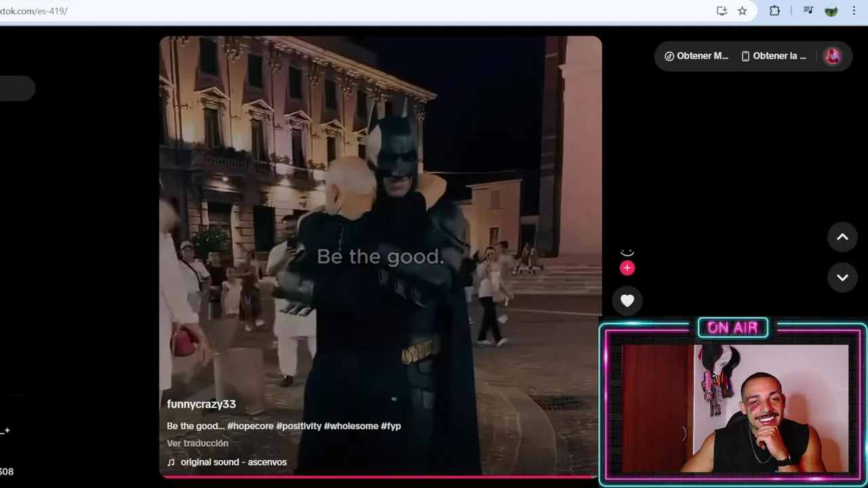Image resolution: width=868 pixels, height=488 pixels.
Task: Click the TikTok search field on the left
Action: click(x=17, y=89)
